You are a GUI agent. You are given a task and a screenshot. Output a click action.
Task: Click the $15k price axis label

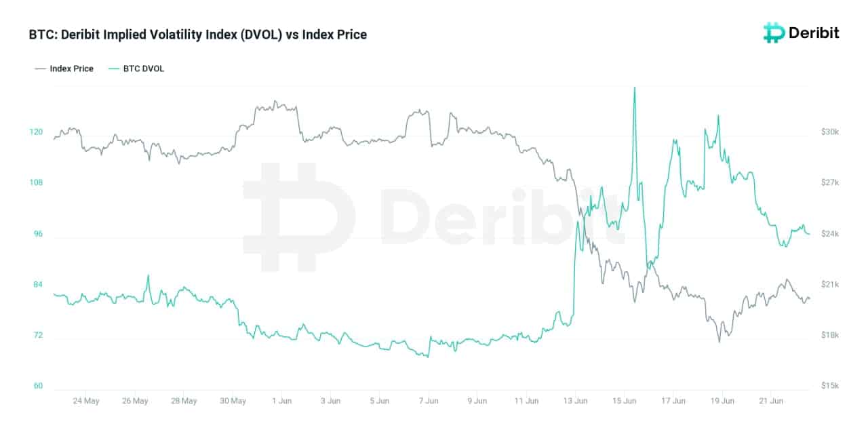[831, 386]
